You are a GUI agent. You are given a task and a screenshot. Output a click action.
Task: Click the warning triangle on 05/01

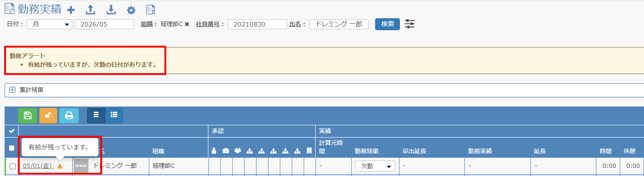click(x=60, y=166)
